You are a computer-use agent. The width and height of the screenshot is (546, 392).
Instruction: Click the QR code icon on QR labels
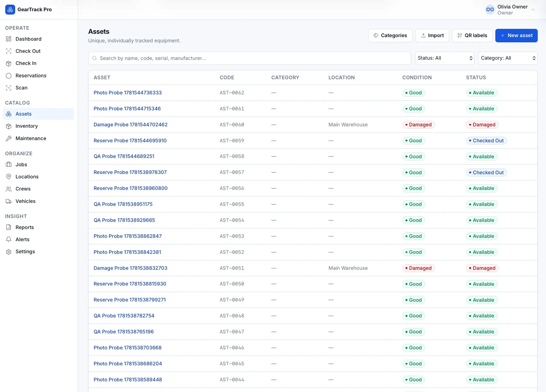click(x=460, y=36)
